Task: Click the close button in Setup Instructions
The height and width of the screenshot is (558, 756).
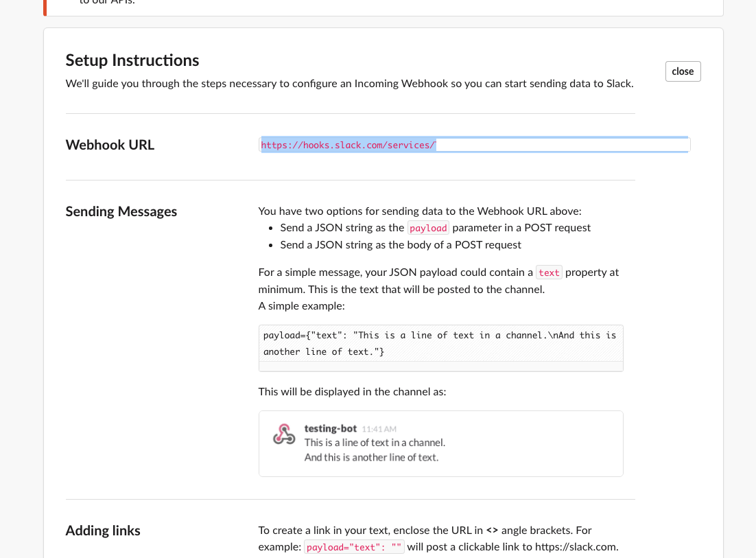Action: [x=683, y=71]
